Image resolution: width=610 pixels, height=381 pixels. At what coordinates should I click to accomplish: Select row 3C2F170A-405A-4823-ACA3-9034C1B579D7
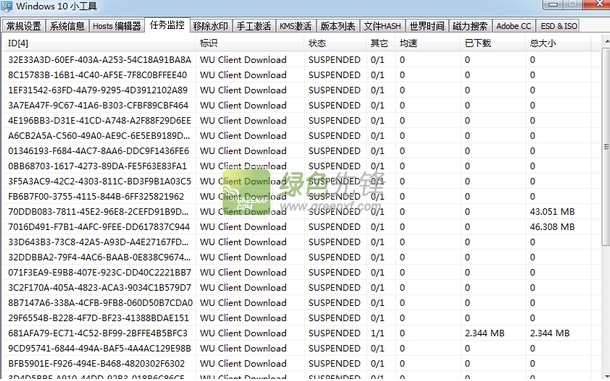point(302,287)
